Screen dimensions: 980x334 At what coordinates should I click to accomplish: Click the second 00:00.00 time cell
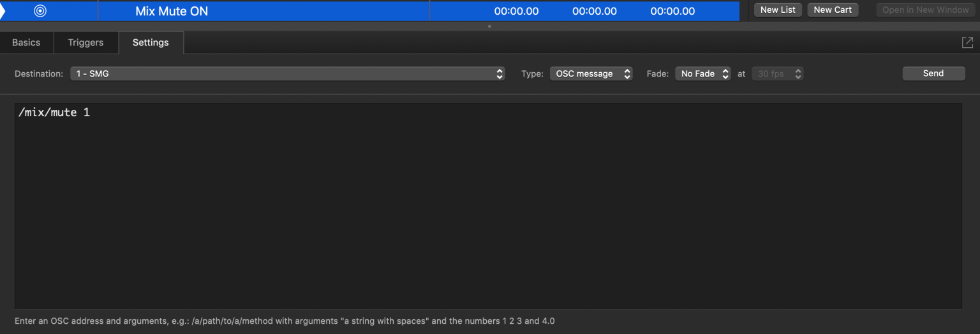coord(595,11)
